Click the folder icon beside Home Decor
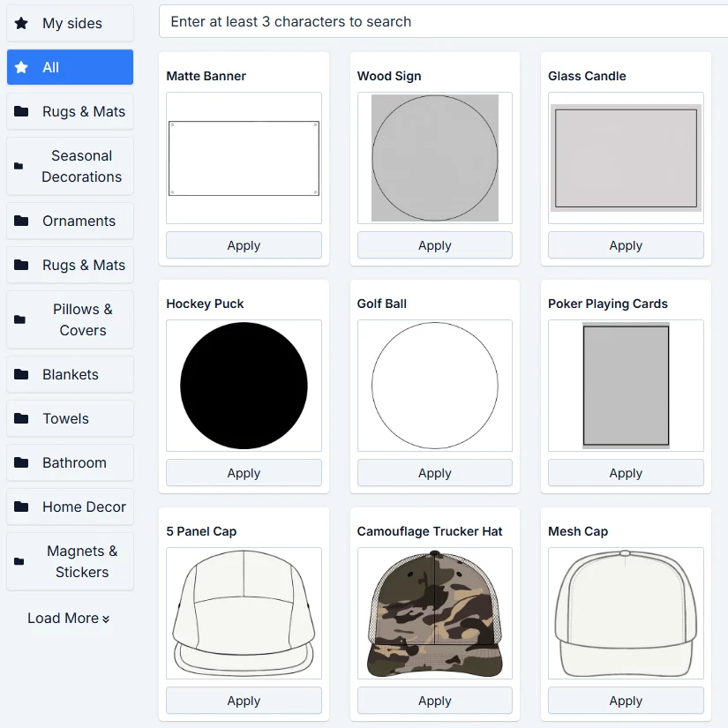The image size is (728, 728). click(x=21, y=507)
